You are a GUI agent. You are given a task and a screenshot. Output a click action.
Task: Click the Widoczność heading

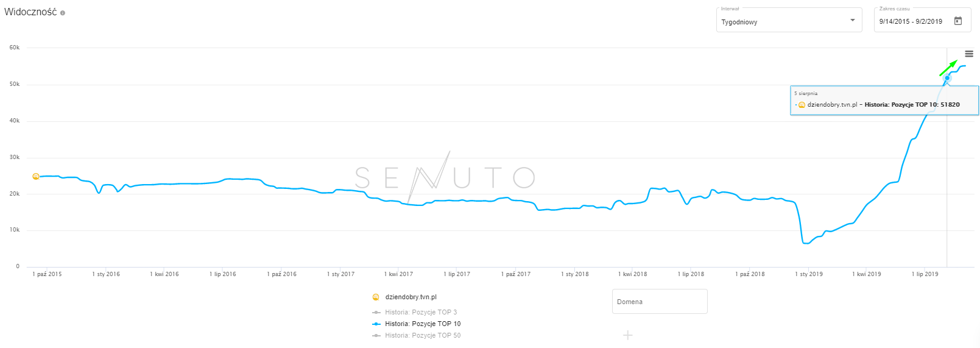click(x=30, y=12)
